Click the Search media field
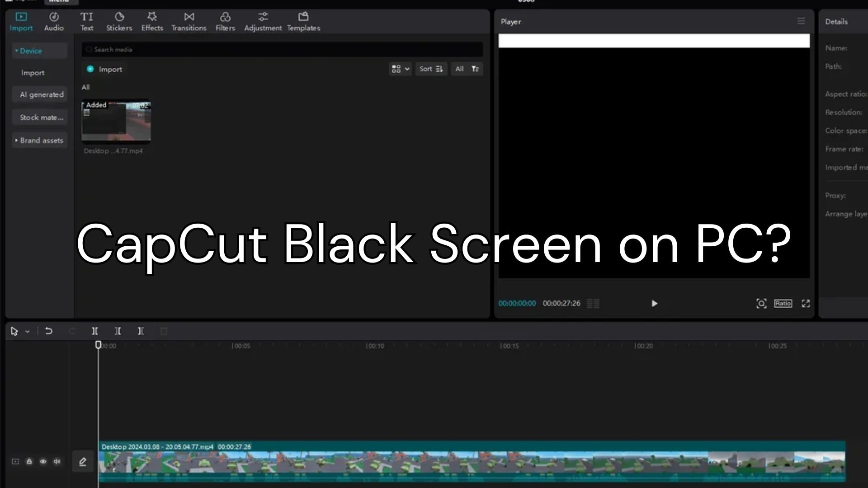 (x=282, y=49)
